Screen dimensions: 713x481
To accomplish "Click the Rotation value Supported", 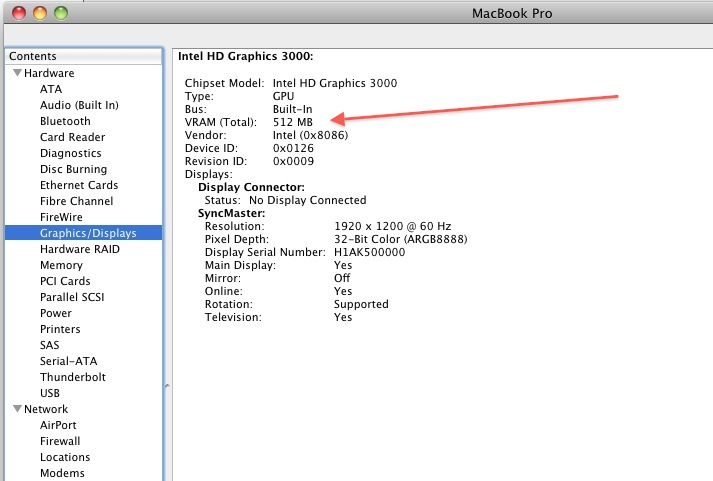I will tap(361, 304).
